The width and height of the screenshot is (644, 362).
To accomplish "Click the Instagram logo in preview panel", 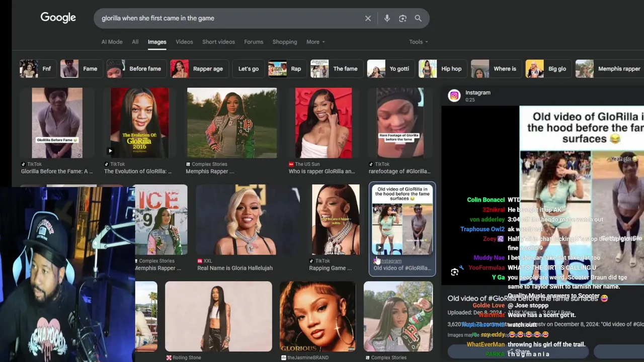I will [454, 96].
